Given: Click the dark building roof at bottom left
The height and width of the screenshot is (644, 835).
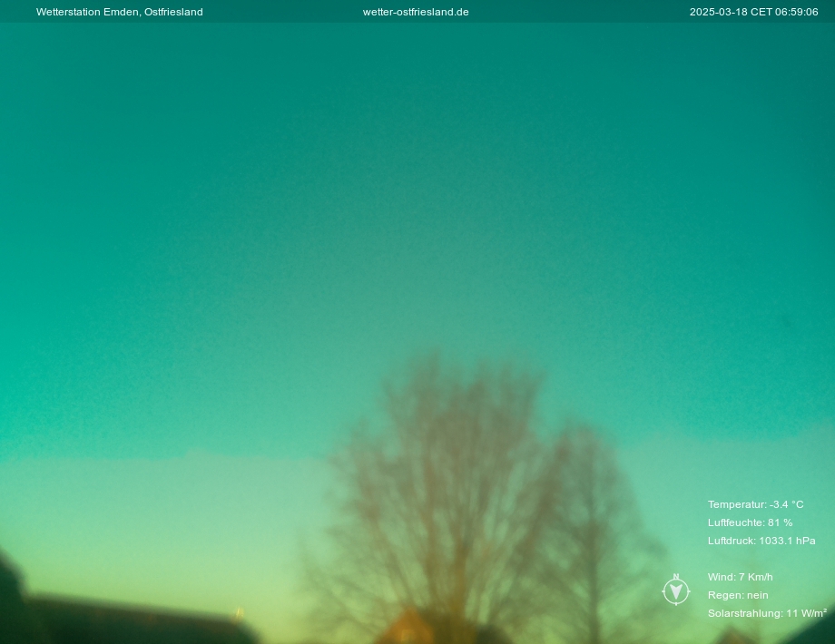Looking at the screenshot, I should pyautogui.click(x=136, y=621).
